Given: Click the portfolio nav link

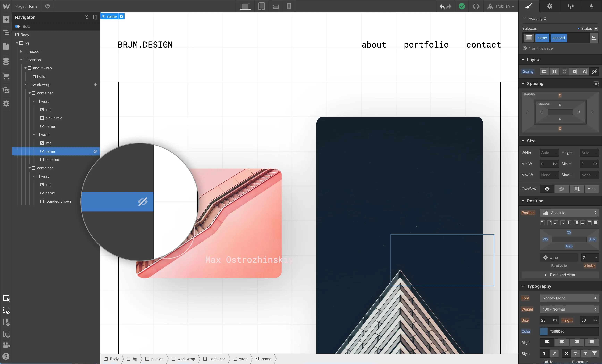Looking at the screenshot, I should (x=426, y=45).
